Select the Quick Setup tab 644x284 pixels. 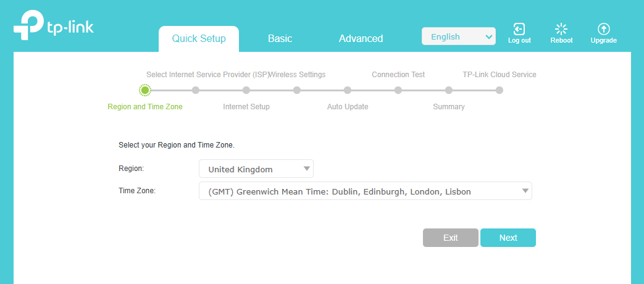tap(199, 39)
